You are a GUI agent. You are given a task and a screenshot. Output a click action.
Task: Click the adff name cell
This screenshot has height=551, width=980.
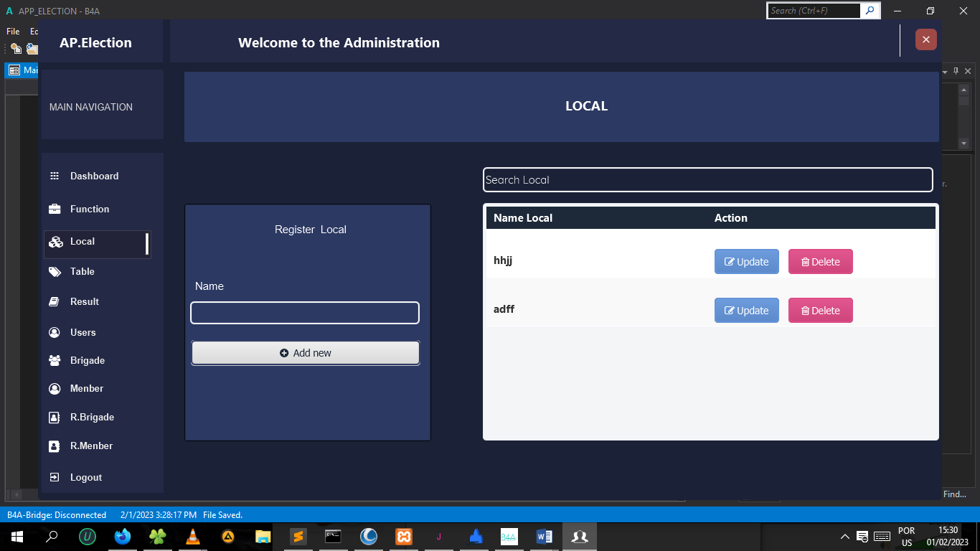(x=504, y=309)
